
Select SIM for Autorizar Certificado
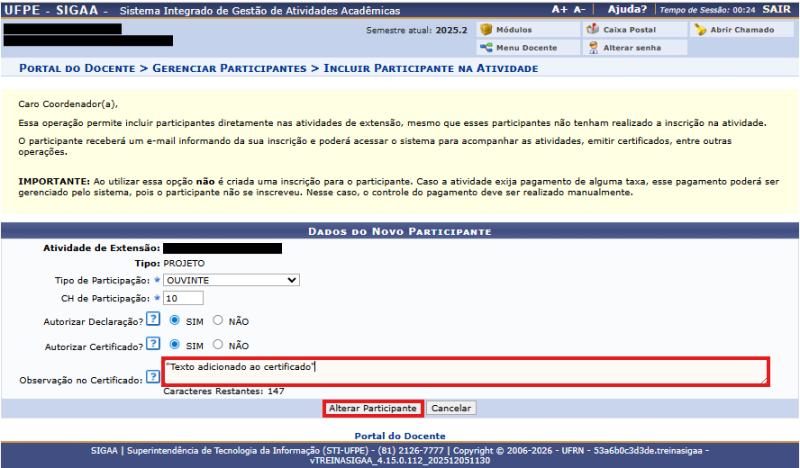[x=174, y=344]
